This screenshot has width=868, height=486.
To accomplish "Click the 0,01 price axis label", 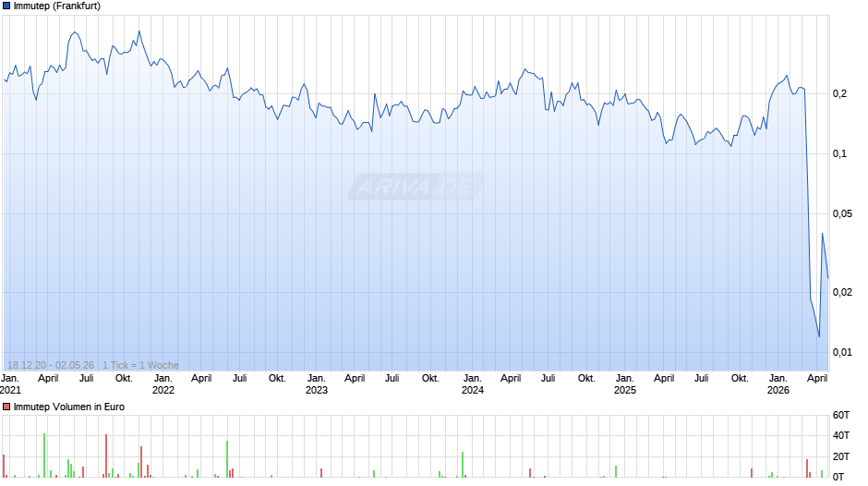I will [x=842, y=352].
